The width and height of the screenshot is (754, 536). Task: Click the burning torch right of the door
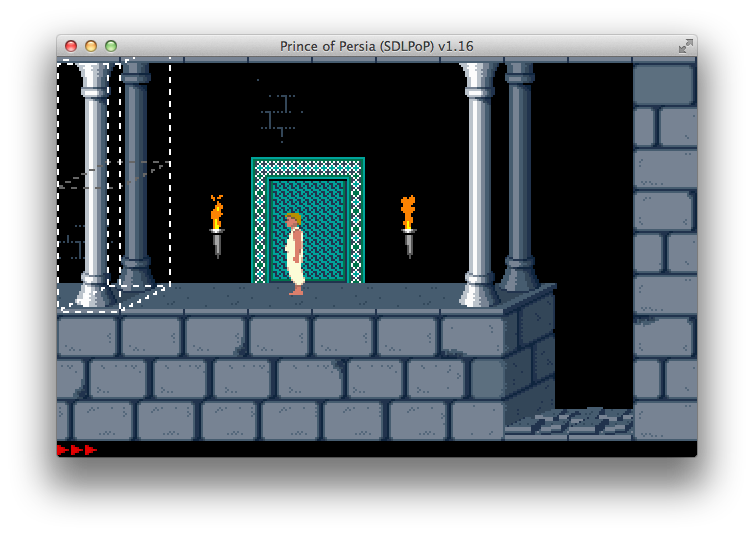[408, 226]
